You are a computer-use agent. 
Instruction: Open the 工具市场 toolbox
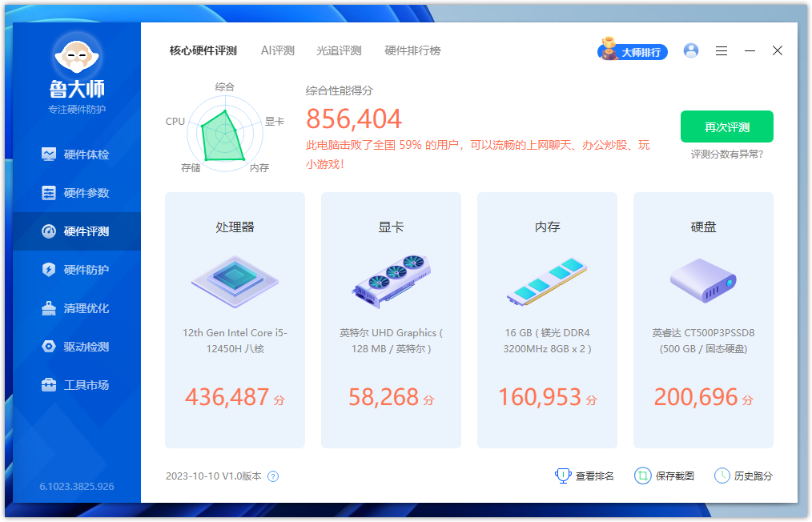click(76, 385)
